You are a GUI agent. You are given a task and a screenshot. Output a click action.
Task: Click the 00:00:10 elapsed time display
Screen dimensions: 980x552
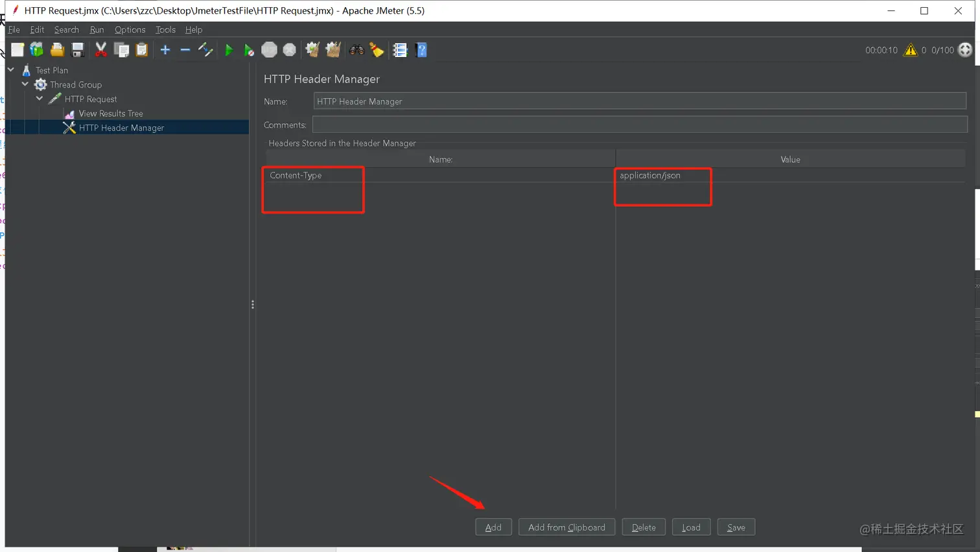(x=881, y=50)
